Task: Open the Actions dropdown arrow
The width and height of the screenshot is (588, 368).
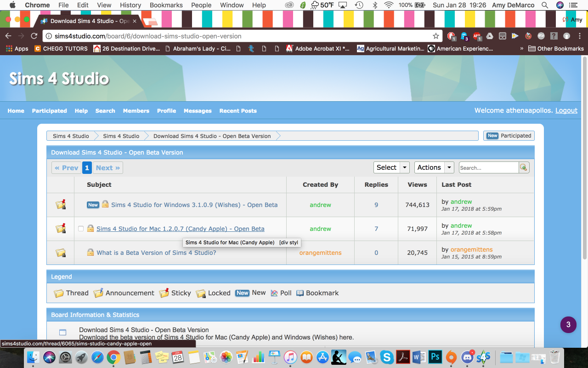Action: (449, 167)
